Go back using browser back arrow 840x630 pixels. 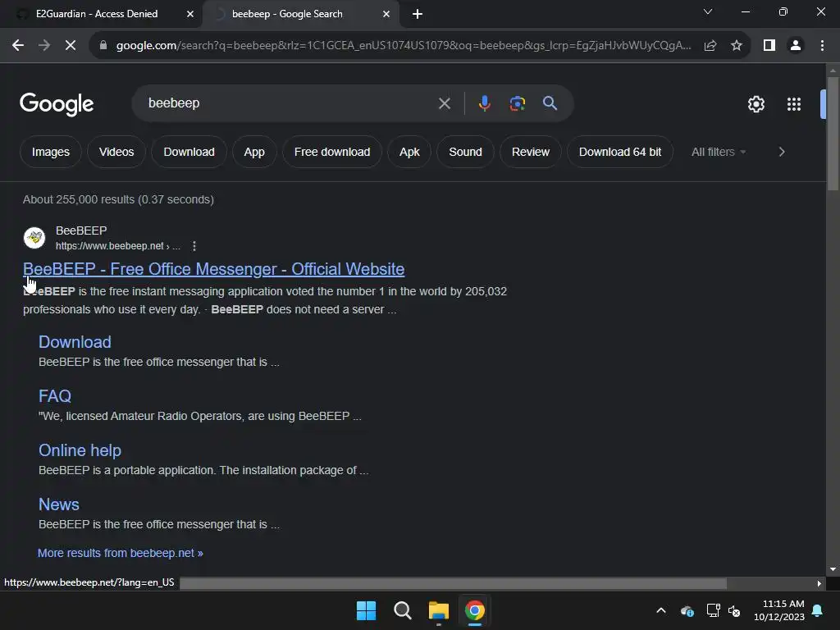click(x=18, y=46)
